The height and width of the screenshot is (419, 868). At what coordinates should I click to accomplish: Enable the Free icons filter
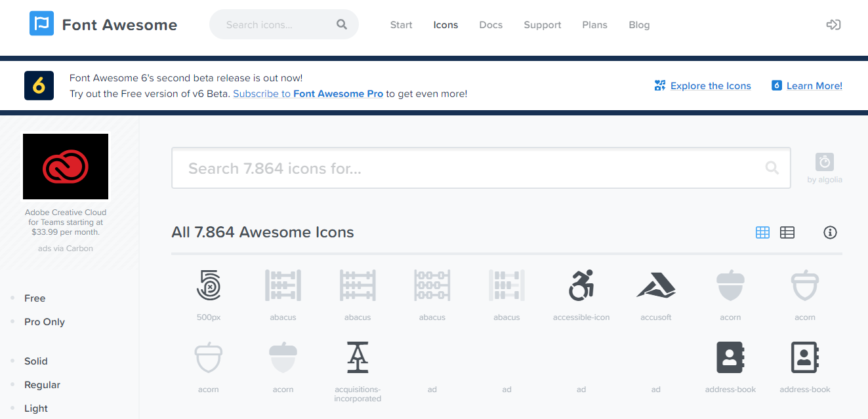point(35,298)
